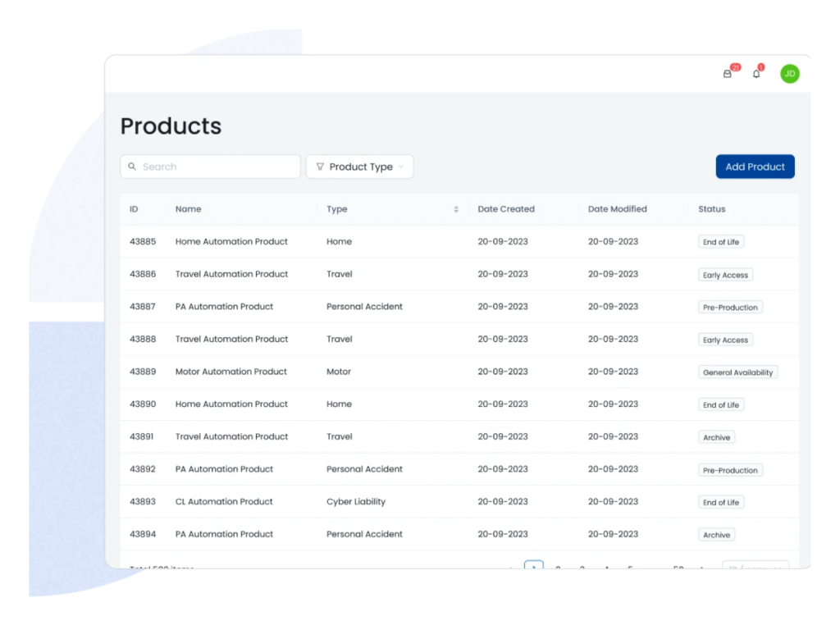Click the notification bell icon
The height and width of the screenshot is (630, 840).
(x=756, y=74)
